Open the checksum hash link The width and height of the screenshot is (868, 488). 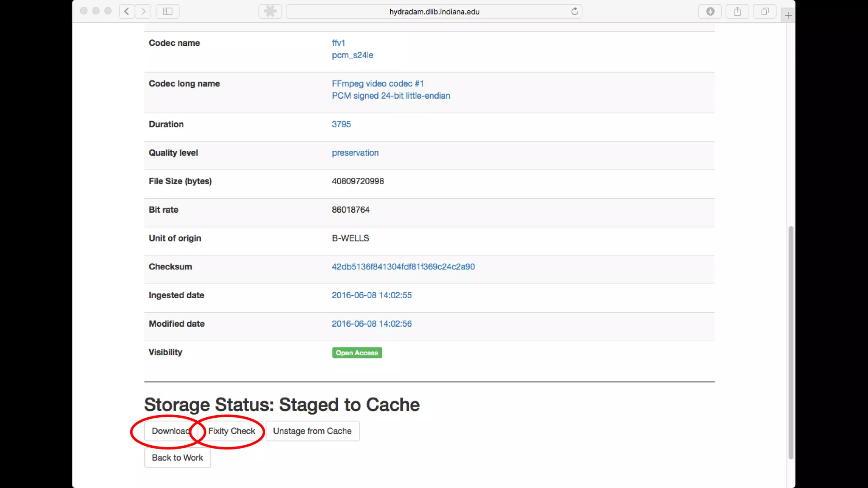pos(403,267)
